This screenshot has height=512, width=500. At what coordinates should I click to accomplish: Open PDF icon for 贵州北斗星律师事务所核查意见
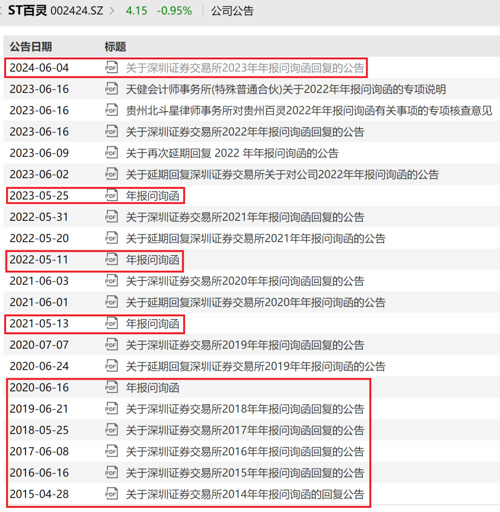click(x=111, y=110)
